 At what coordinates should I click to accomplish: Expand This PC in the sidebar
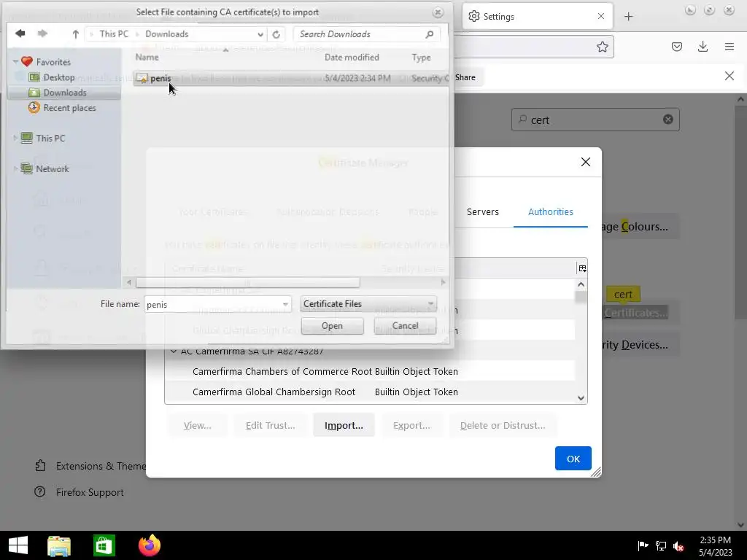coord(16,138)
